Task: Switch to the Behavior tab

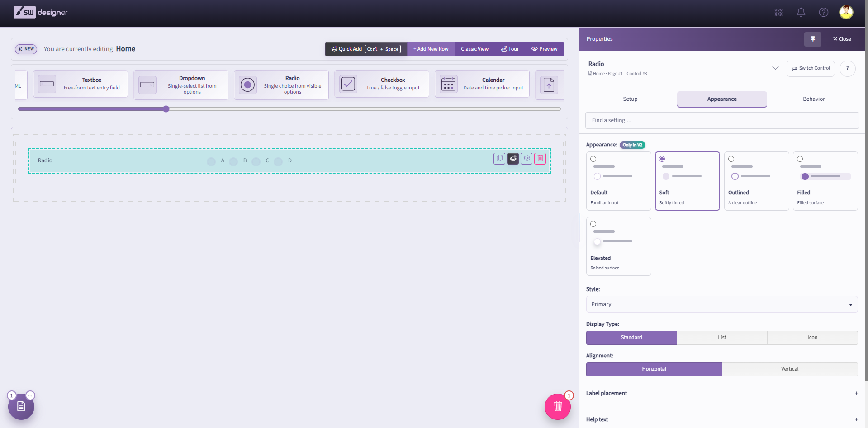Action: [814, 99]
